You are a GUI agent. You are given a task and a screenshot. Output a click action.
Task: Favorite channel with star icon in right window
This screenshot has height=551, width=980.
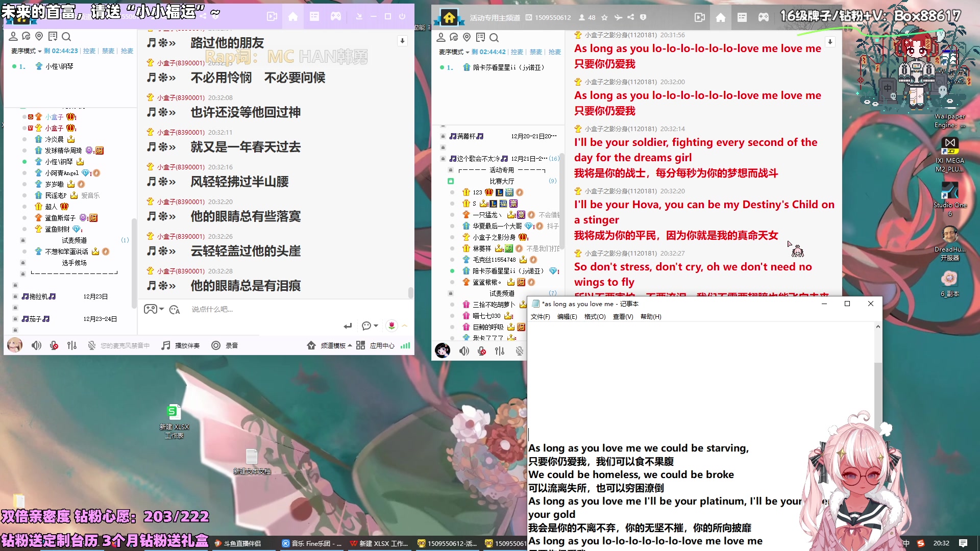pyautogui.click(x=604, y=17)
